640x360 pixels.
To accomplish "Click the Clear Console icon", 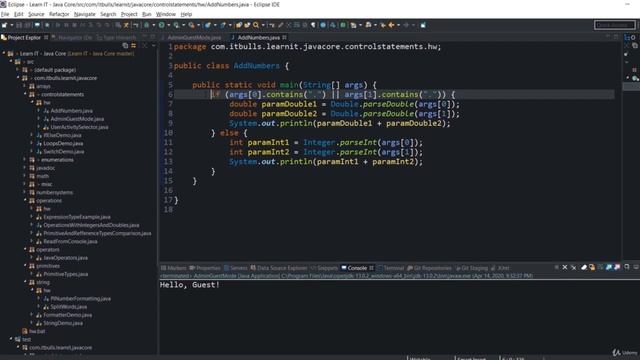I will (584, 267).
